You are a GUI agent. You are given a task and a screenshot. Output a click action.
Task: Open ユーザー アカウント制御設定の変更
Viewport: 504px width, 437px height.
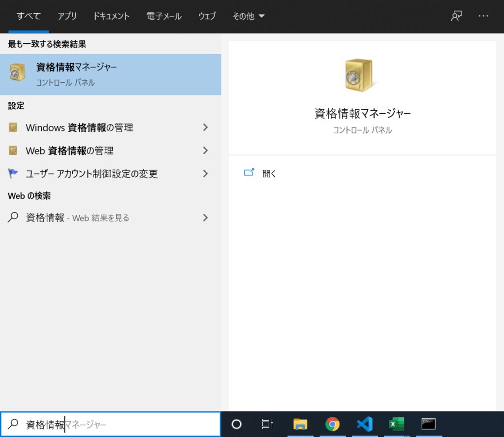pyautogui.click(x=99, y=174)
